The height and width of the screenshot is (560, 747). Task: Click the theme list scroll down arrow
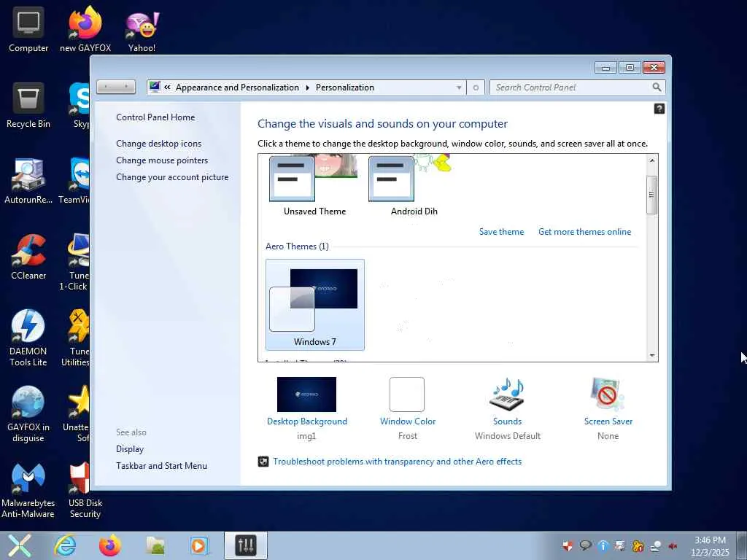[651, 355]
